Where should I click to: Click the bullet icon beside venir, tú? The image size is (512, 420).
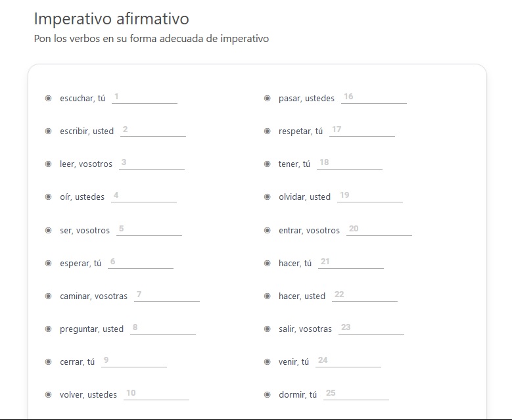[267, 362]
